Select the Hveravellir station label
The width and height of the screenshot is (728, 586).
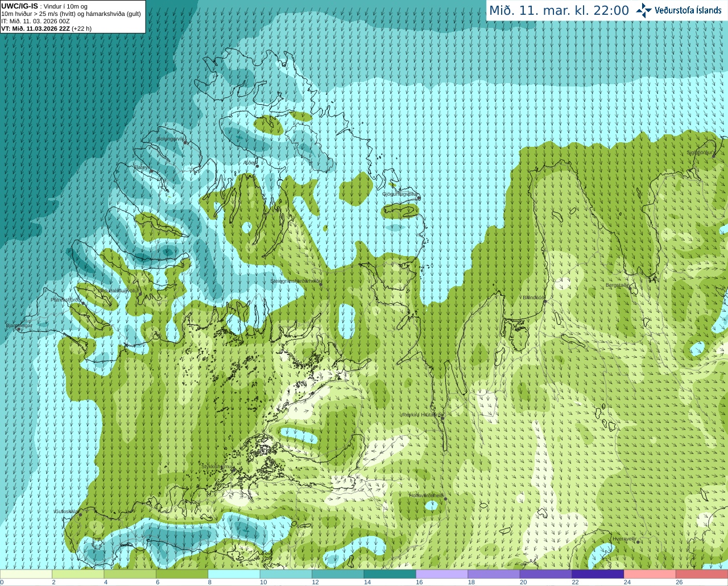[x=624, y=539]
